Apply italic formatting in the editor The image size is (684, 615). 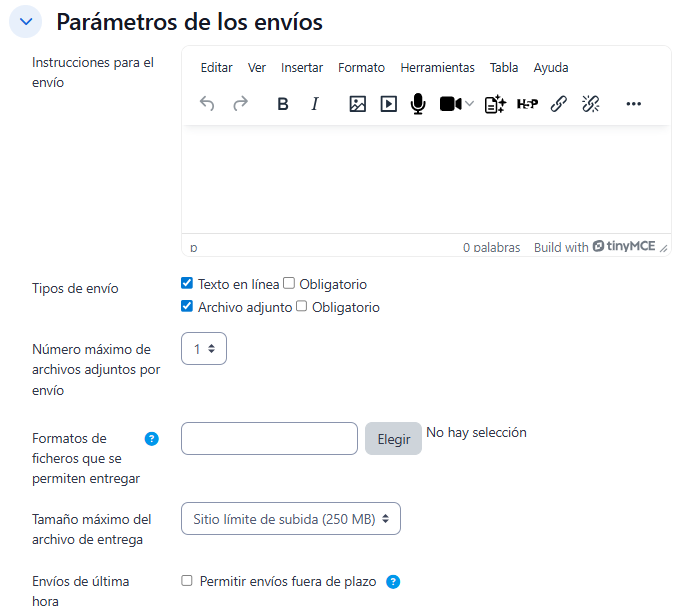tap(315, 104)
